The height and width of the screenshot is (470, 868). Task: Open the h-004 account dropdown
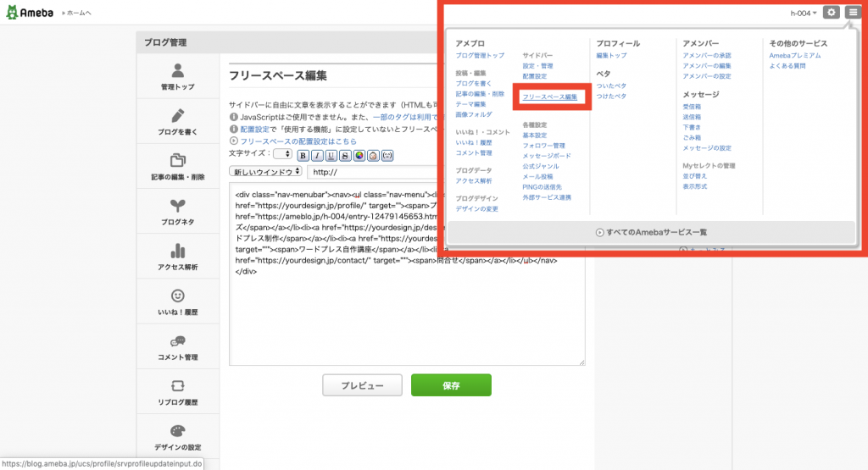803,13
